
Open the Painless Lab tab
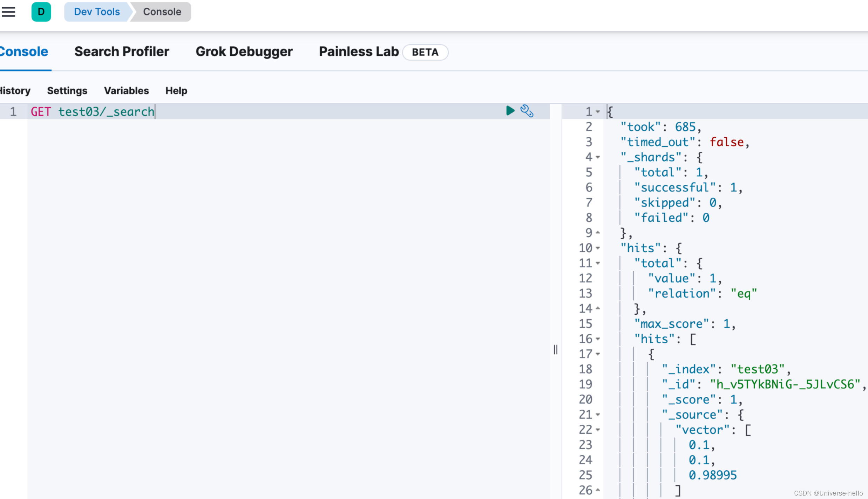click(x=359, y=52)
